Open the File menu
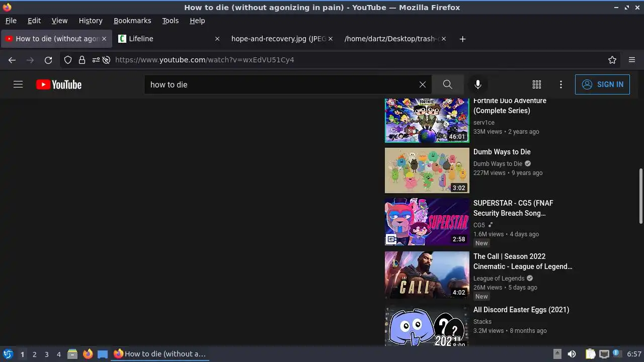The height and width of the screenshot is (362, 644). [x=11, y=21]
